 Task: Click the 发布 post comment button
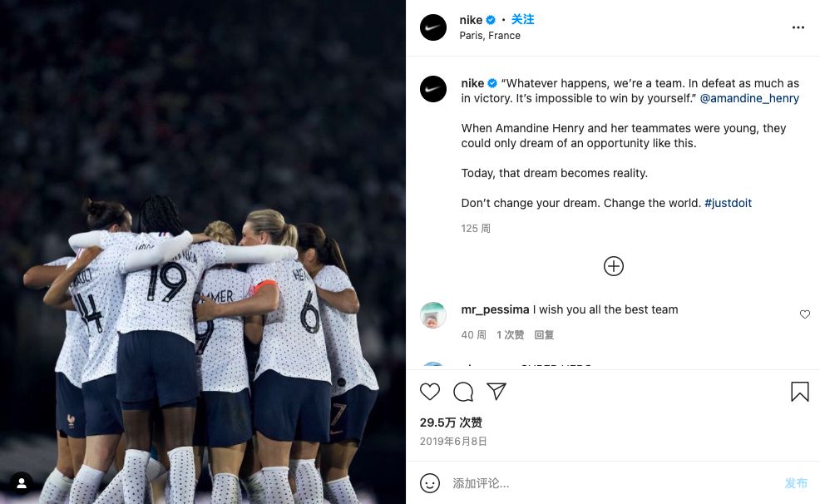pyautogui.click(x=796, y=483)
